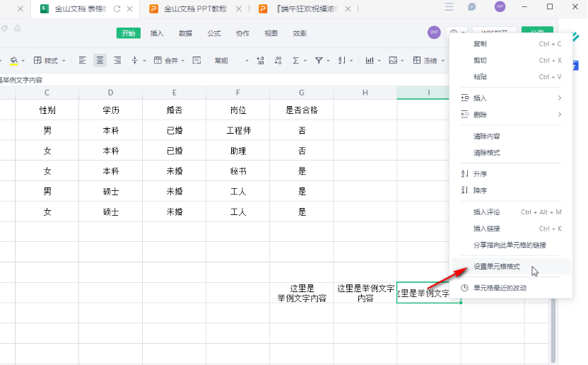
Task: Choose 复制 in context menu
Action: (512, 44)
